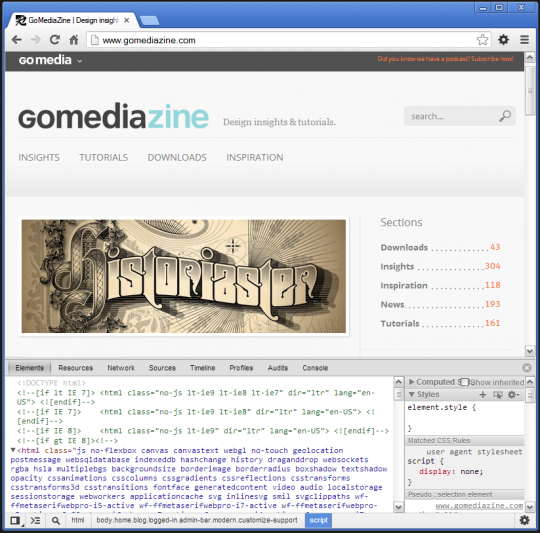The height and width of the screenshot is (533, 540).
Task: Switch to the Audits devtools tab
Action: pyautogui.click(x=278, y=368)
